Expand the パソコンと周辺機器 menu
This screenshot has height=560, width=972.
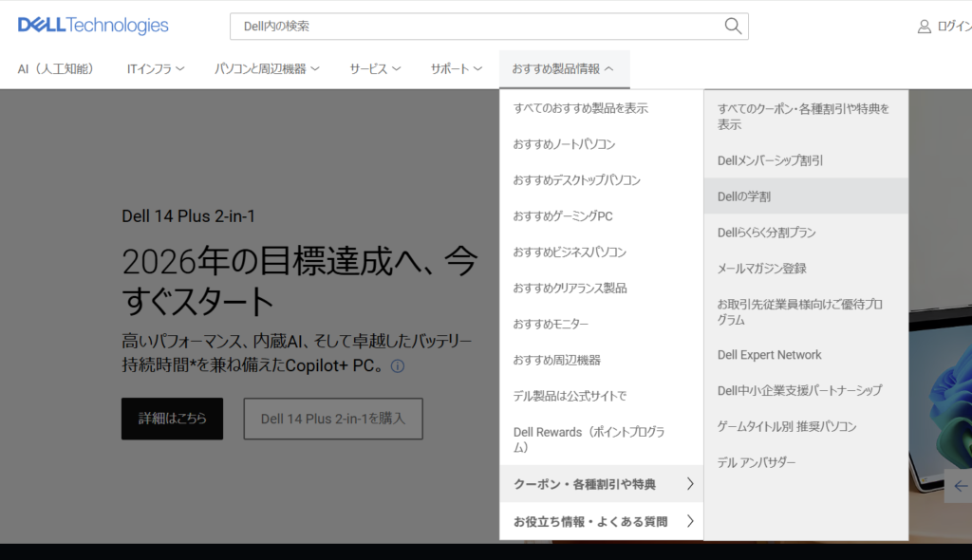tap(267, 68)
